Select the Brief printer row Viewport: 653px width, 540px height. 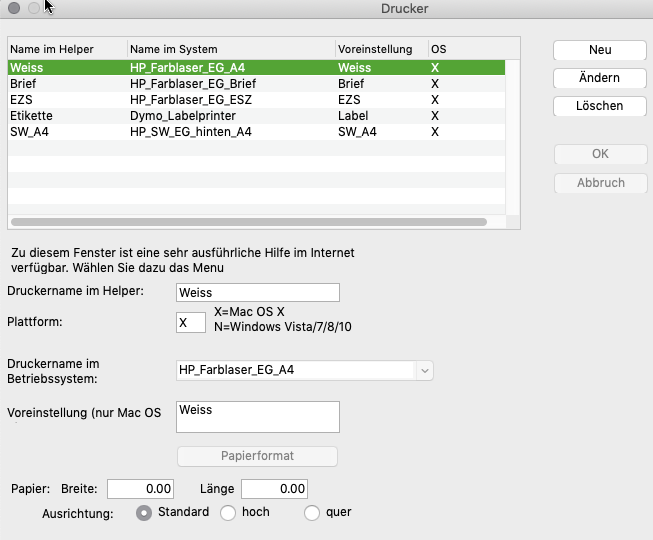click(256, 84)
